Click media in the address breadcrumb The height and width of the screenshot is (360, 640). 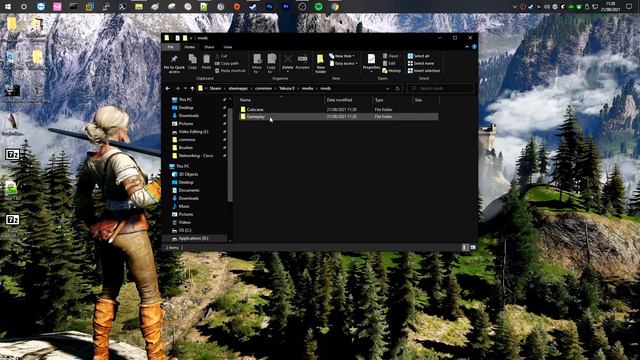[x=307, y=88]
